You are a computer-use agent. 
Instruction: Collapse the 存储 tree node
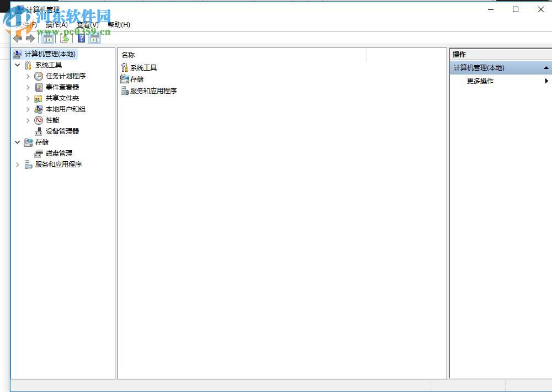tap(17, 142)
